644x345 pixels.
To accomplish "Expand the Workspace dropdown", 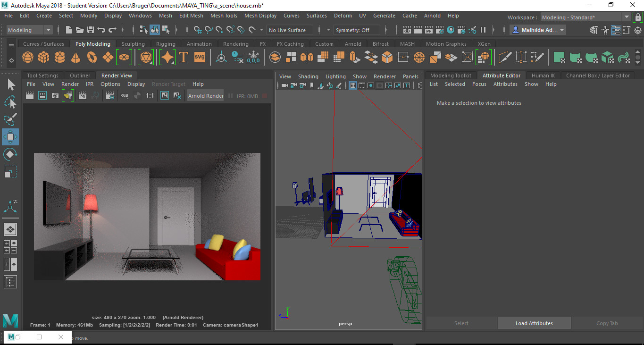I will pos(585,17).
